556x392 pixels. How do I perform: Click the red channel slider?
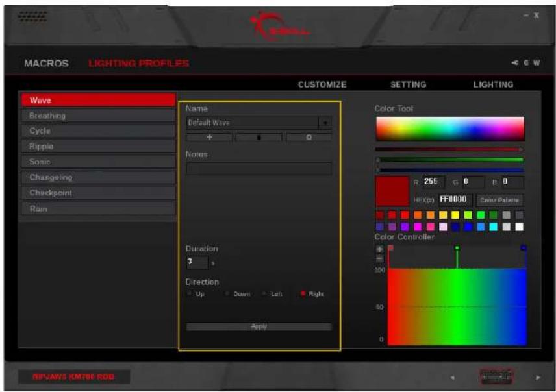[x=449, y=149]
